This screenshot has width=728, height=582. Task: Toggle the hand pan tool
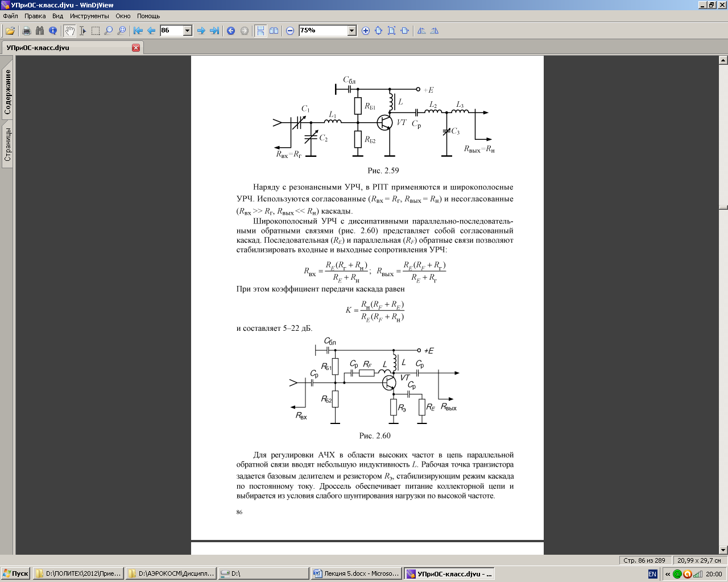69,31
